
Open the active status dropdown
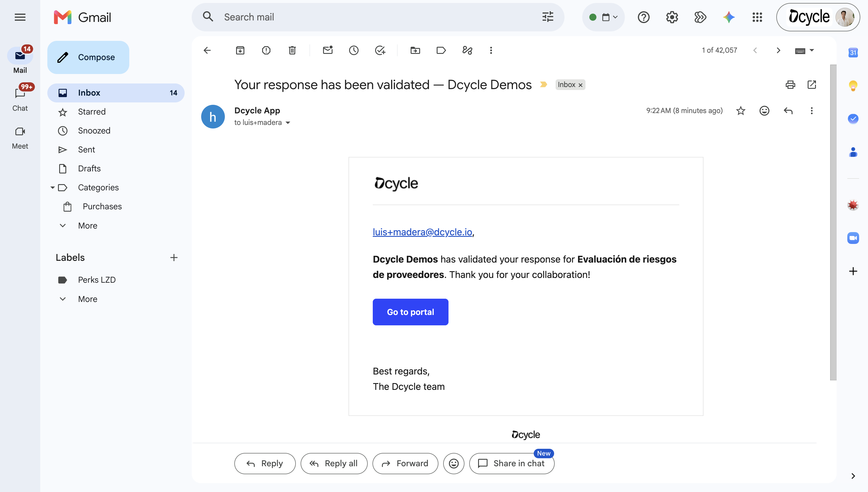point(603,17)
